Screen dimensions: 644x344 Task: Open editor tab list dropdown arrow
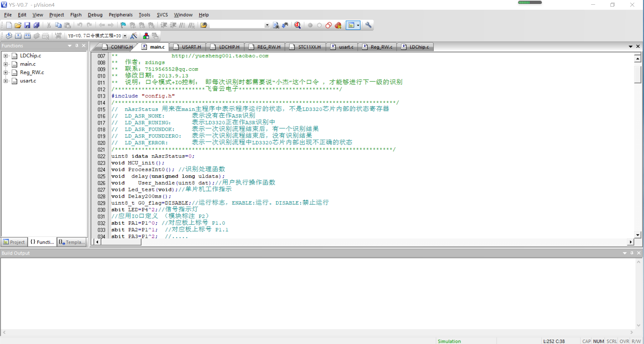click(631, 47)
